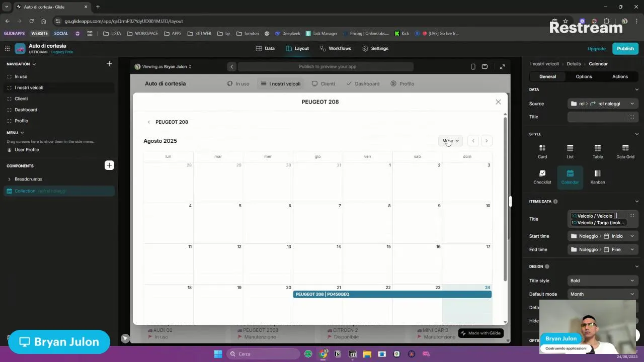Open In uso tab in app preview
Screen dimensions: 644x362
(238, 83)
